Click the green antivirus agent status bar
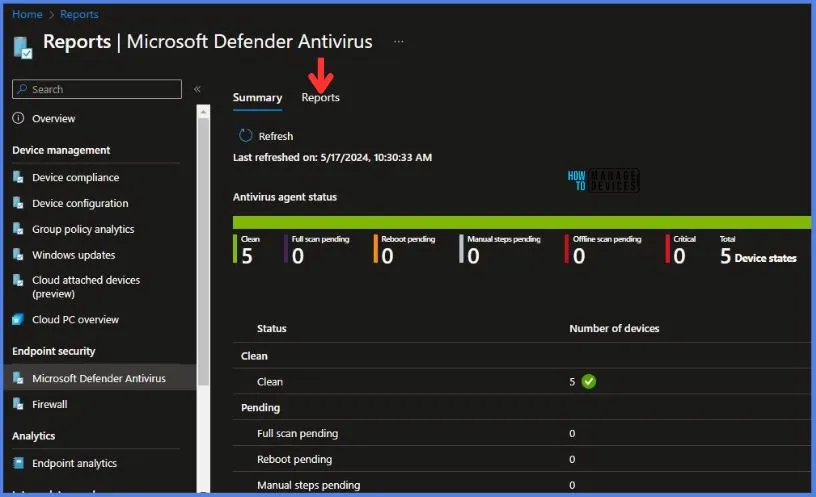The height and width of the screenshot is (497, 816). pyautogui.click(x=521, y=223)
